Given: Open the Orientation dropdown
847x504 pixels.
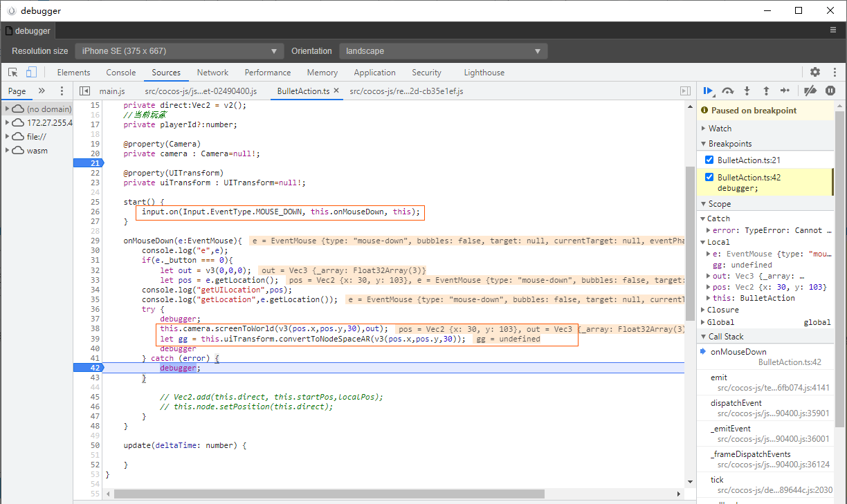Looking at the screenshot, I should pos(443,51).
